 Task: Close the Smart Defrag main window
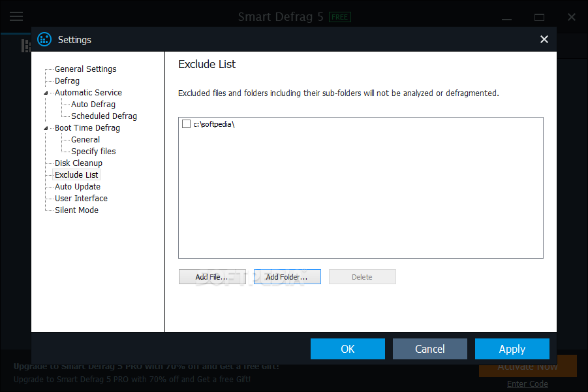click(x=572, y=17)
